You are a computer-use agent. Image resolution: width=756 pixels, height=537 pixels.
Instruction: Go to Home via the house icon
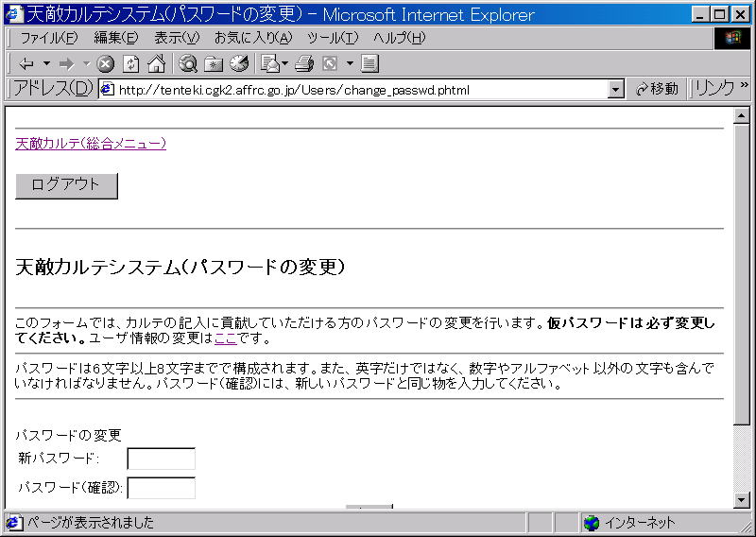[156, 64]
